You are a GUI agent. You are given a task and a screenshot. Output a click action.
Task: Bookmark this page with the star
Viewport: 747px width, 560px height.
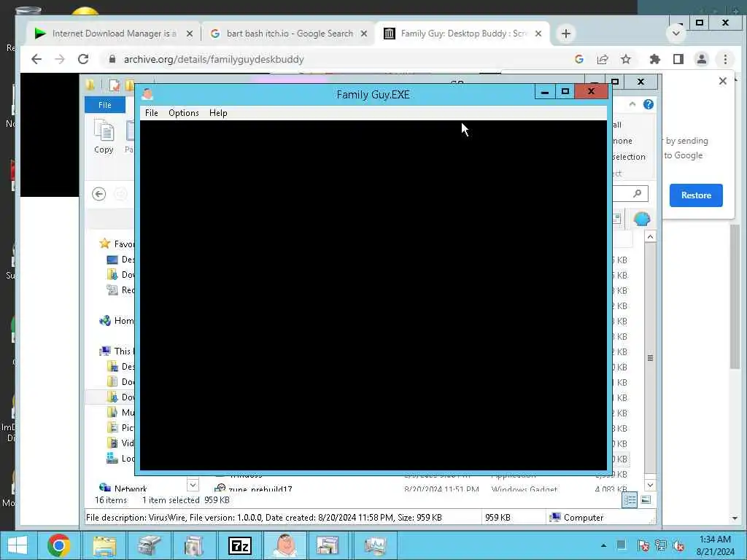click(625, 59)
